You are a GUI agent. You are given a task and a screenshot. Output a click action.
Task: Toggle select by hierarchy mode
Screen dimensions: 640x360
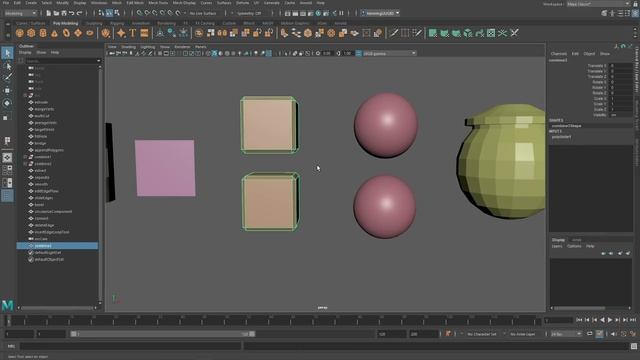tap(101, 13)
